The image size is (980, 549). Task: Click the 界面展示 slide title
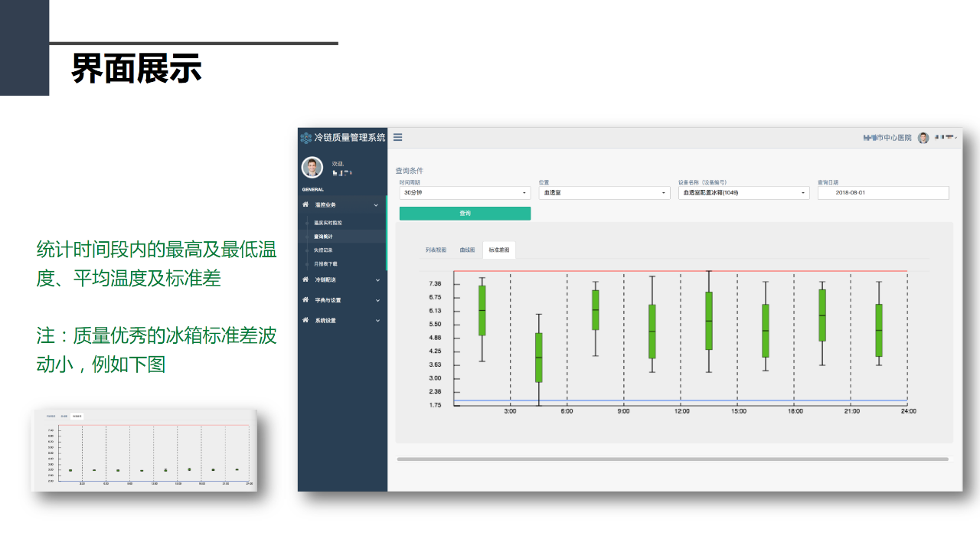click(x=136, y=68)
